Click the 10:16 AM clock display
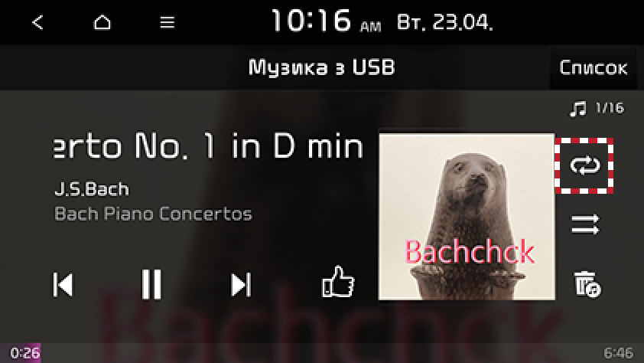The width and height of the screenshot is (644, 363). point(326,21)
